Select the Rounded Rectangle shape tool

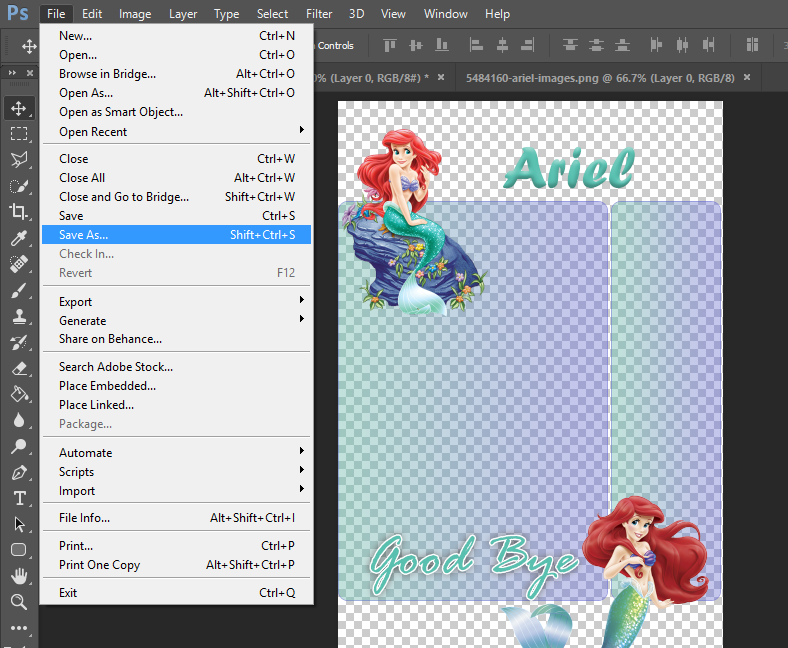19,550
